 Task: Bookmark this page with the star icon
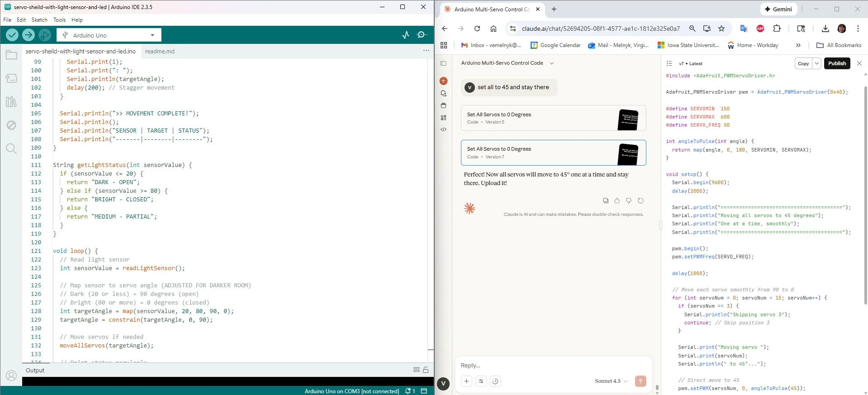tap(721, 29)
